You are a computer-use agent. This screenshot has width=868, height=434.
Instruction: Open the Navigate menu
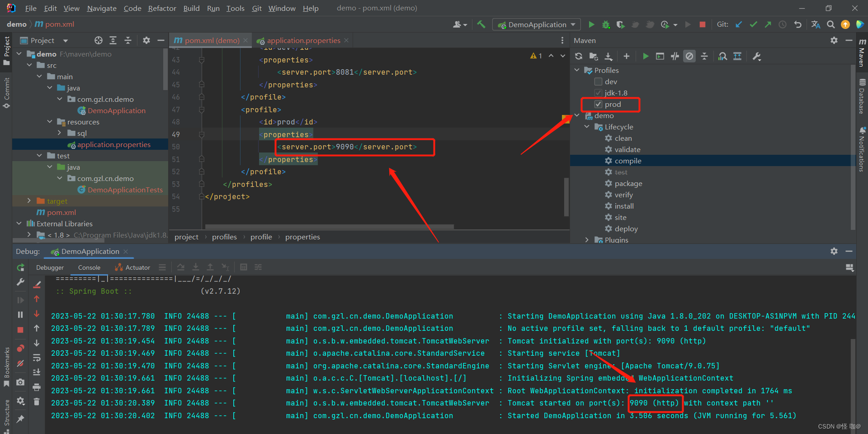(102, 8)
